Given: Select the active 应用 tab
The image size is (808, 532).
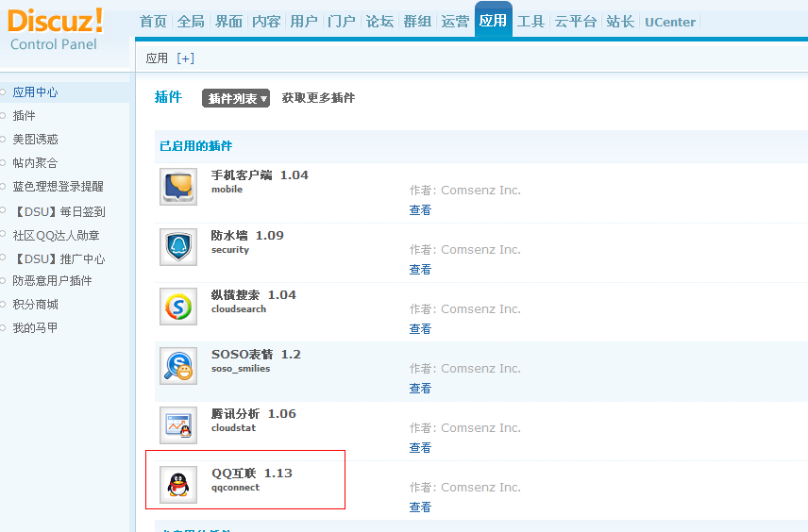Looking at the screenshot, I should [493, 21].
